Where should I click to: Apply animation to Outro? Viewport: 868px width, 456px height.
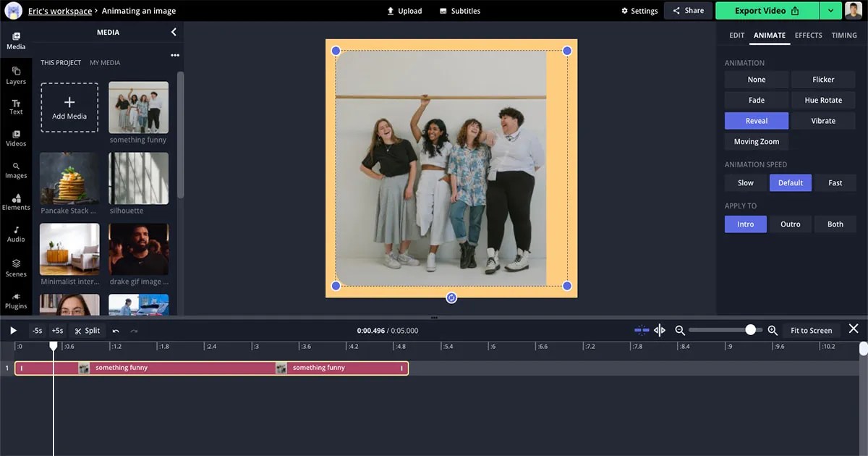[x=790, y=224]
